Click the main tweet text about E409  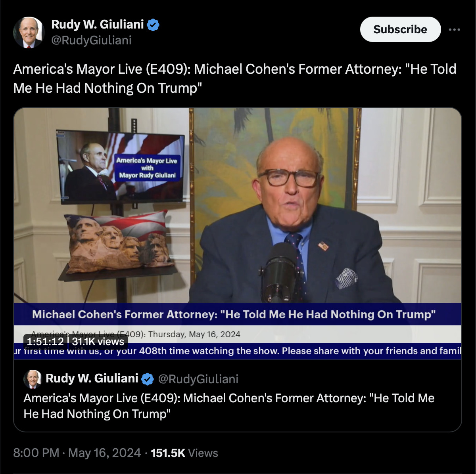[x=235, y=78]
